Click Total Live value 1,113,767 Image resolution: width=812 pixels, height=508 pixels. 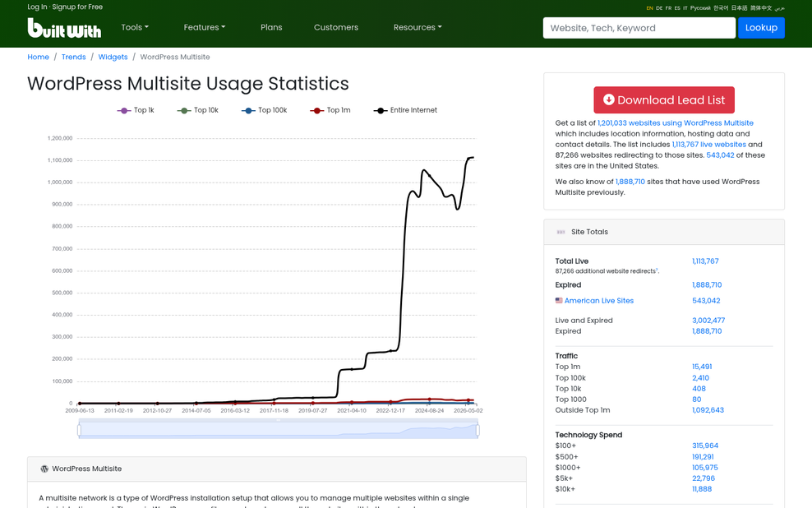[x=705, y=261]
